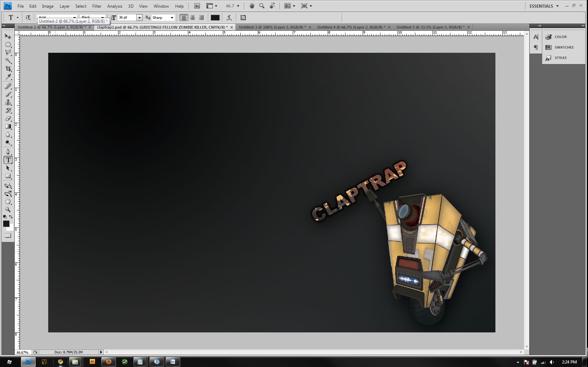Open the Layer menu
Viewport: 588px width, 367px height.
tap(65, 6)
